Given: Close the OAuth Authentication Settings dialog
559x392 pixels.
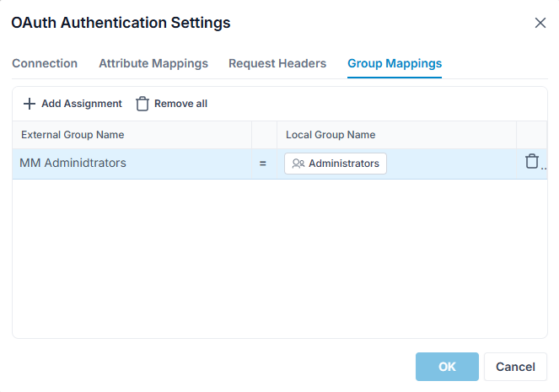Looking at the screenshot, I should pos(540,23).
